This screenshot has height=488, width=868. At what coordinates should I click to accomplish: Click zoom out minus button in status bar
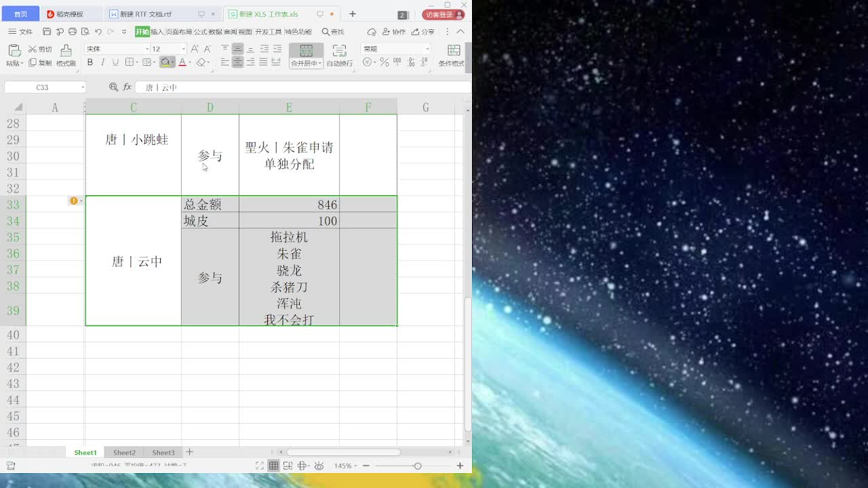click(x=366, y=466)
